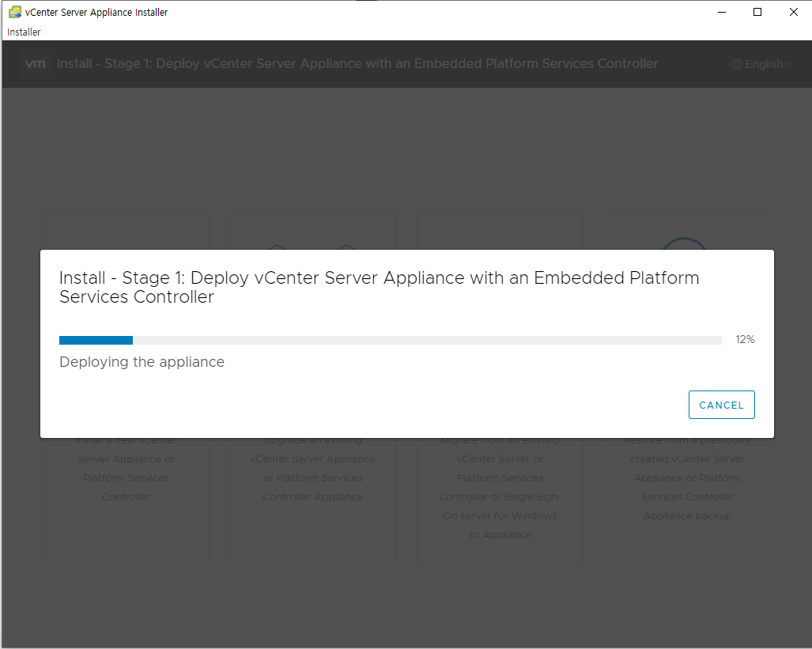
Task: Click the 12% progress value
Action: point(746,340)
